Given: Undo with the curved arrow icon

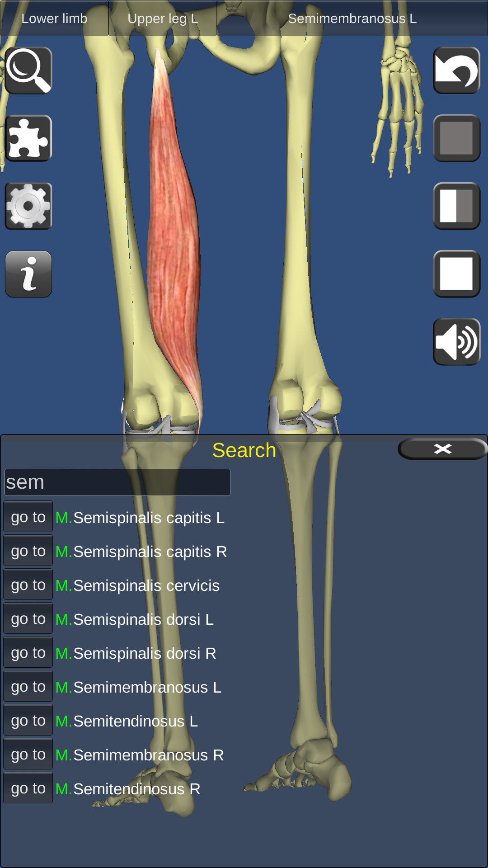Looking at the screenshot, I should pos(456,71).
